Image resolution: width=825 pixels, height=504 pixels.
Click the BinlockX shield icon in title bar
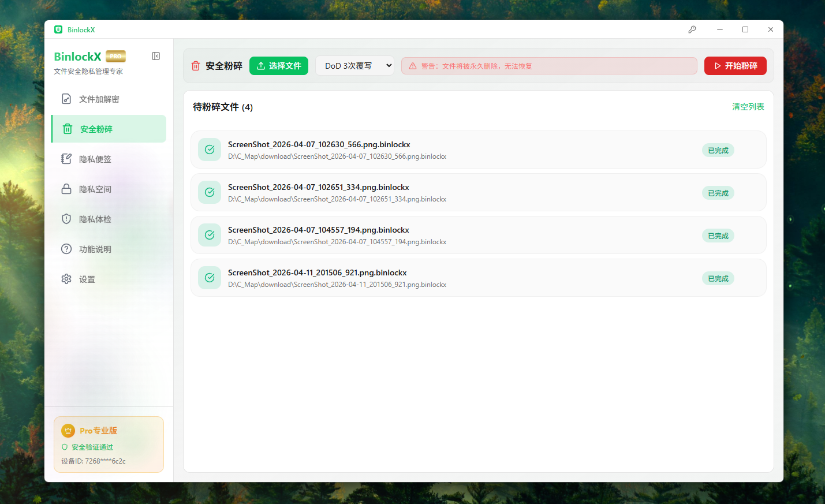58,29
